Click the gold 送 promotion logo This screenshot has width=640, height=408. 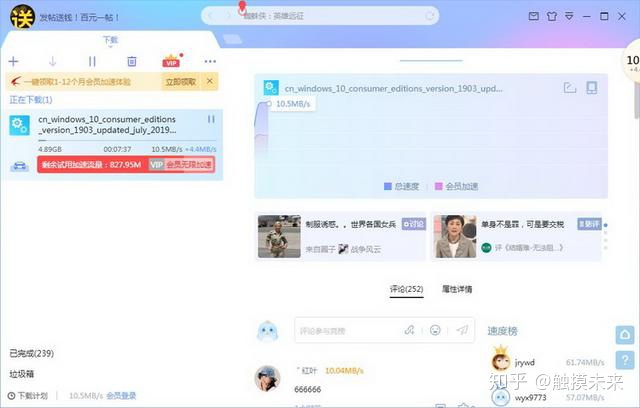(22, 17)
